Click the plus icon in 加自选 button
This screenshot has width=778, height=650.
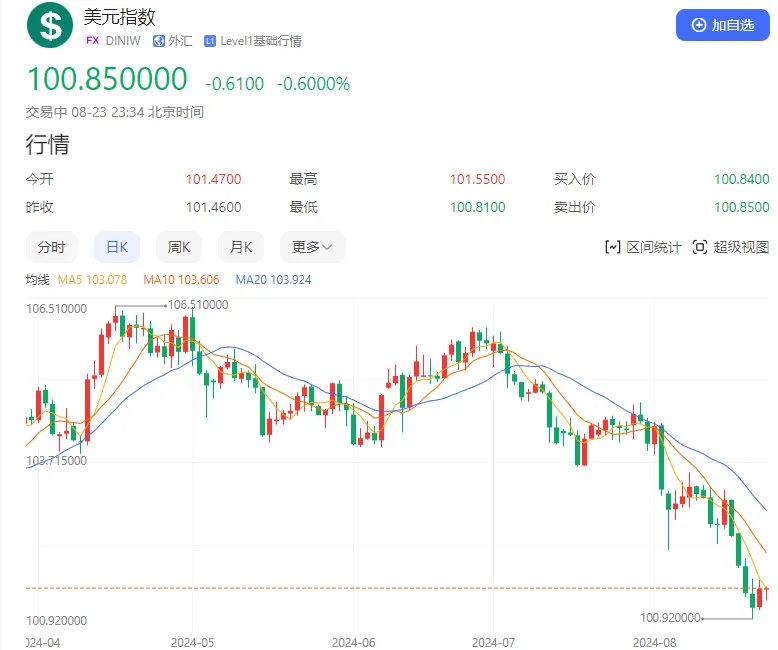[699, 25]
